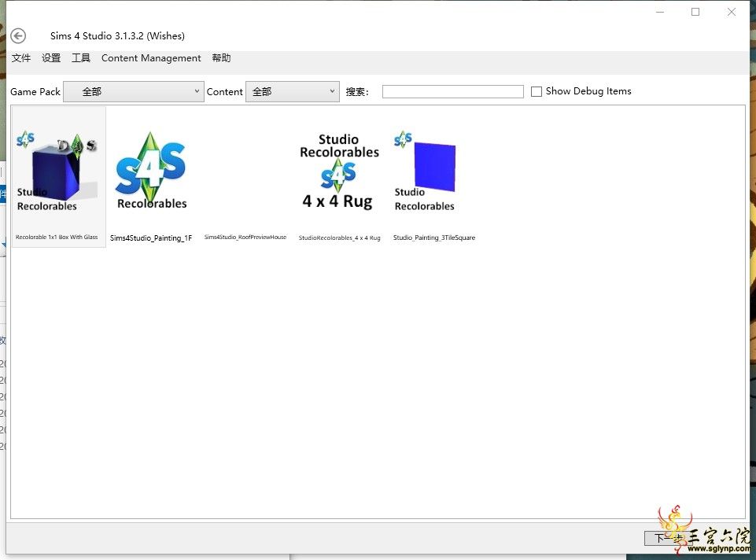Select the Sims4Studio_Painting_1F item icon

point(151,171)
